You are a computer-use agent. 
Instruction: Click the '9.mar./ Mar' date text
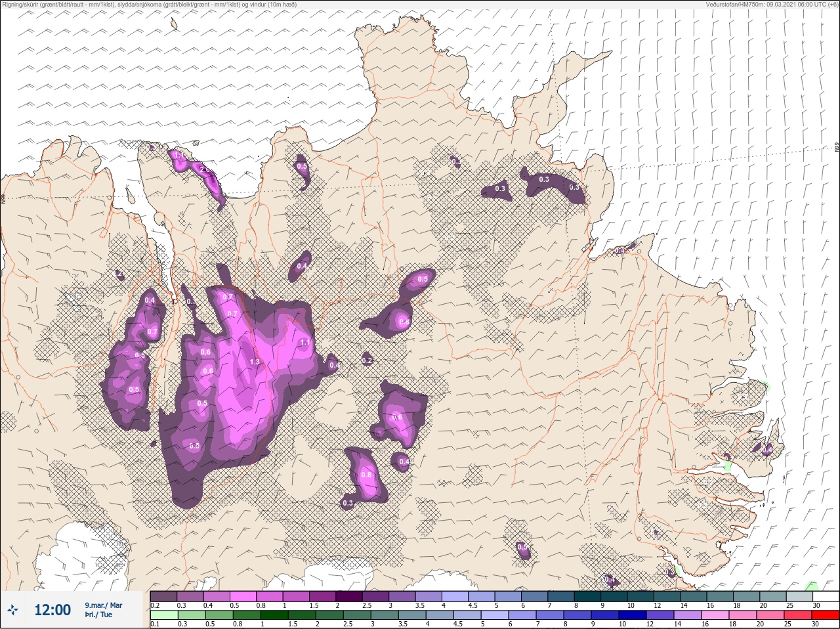pos(103,605)
